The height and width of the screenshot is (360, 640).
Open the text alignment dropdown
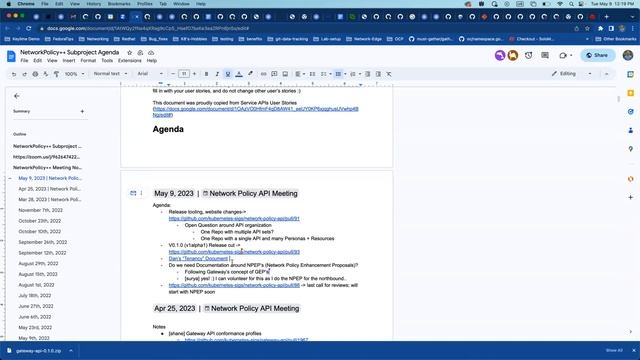tap(300, 74)
